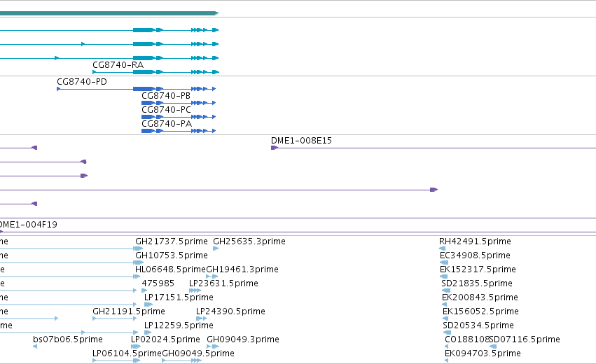This screenshot has height=364, width=596.
Task: Open the RH42491.5prime label
Action: click(x=475, y=241)
